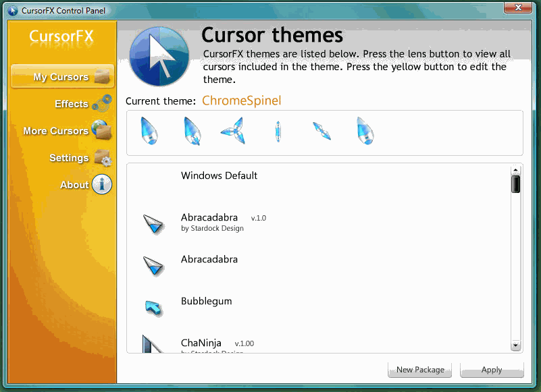
Task: Click the theme list scrollbar thumb
Action: (x=515, y=184)
